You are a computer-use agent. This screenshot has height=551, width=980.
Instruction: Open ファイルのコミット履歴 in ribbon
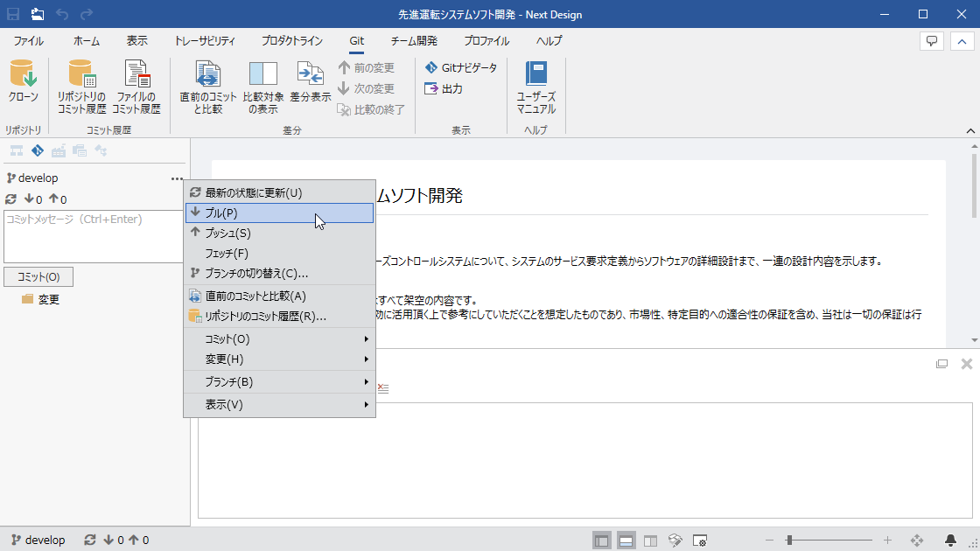click(x=136, y=87)
